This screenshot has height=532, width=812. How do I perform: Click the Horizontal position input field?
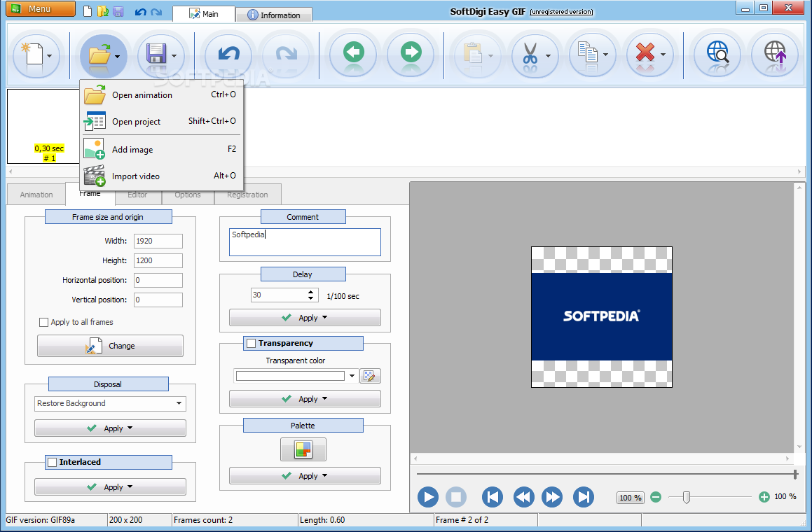tap(158, 281)
